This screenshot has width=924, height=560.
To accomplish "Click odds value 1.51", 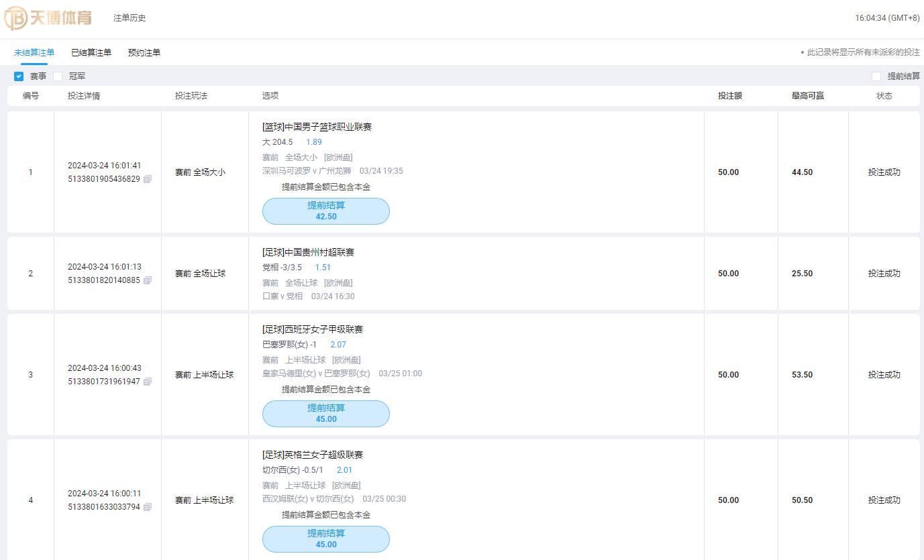I will click(x=323, y=268).
